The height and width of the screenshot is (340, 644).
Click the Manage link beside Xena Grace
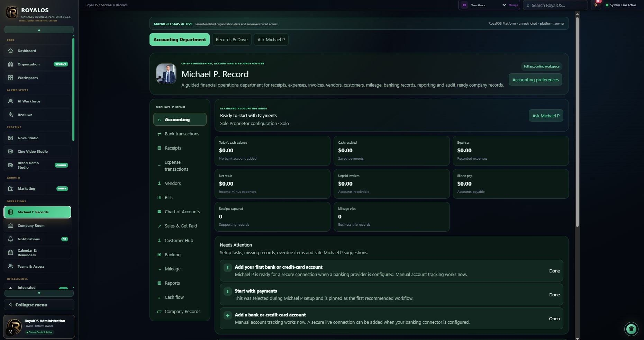(x=513, y=5)
